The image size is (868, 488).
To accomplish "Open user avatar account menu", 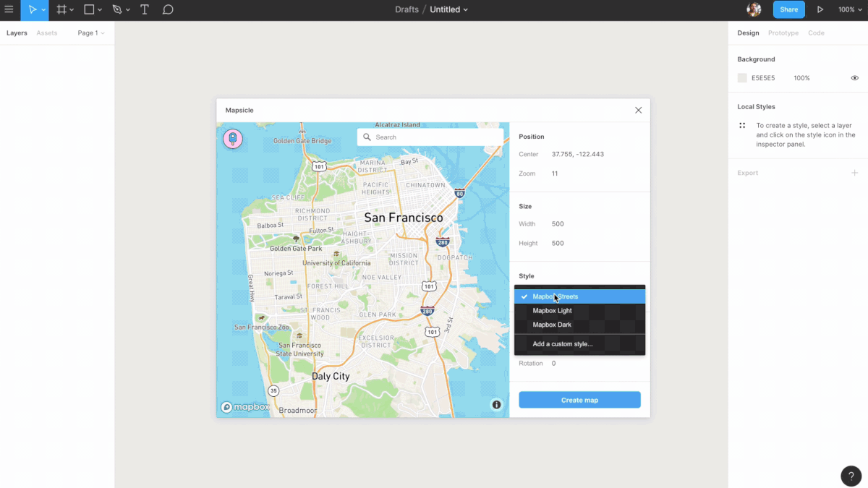I will tap(754, 9).
